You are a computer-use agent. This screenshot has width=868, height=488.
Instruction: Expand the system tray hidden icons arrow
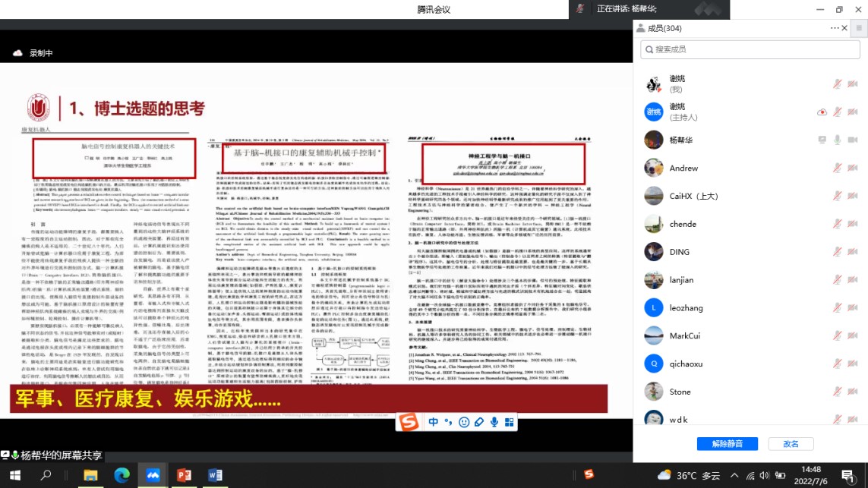(x=733, y=475)
